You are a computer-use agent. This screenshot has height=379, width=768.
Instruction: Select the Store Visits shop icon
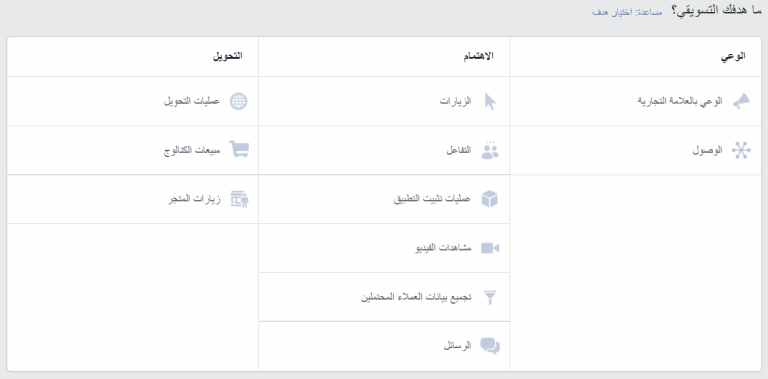pos(239,199)
